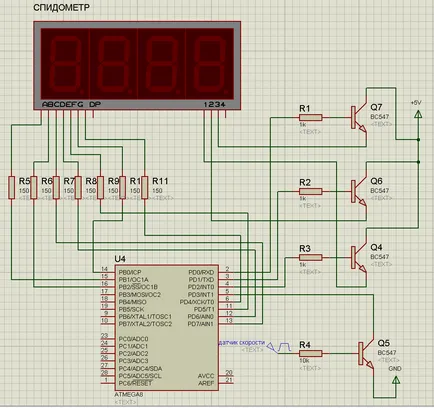Click first digit of seven-segment display
The height and width of the screenshot is (408, 434).
65,64
